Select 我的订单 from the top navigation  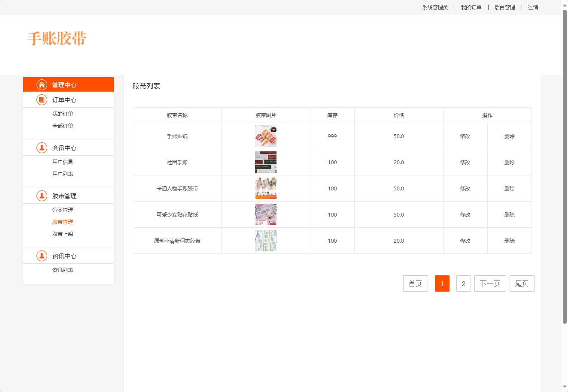tap(471, 7)
